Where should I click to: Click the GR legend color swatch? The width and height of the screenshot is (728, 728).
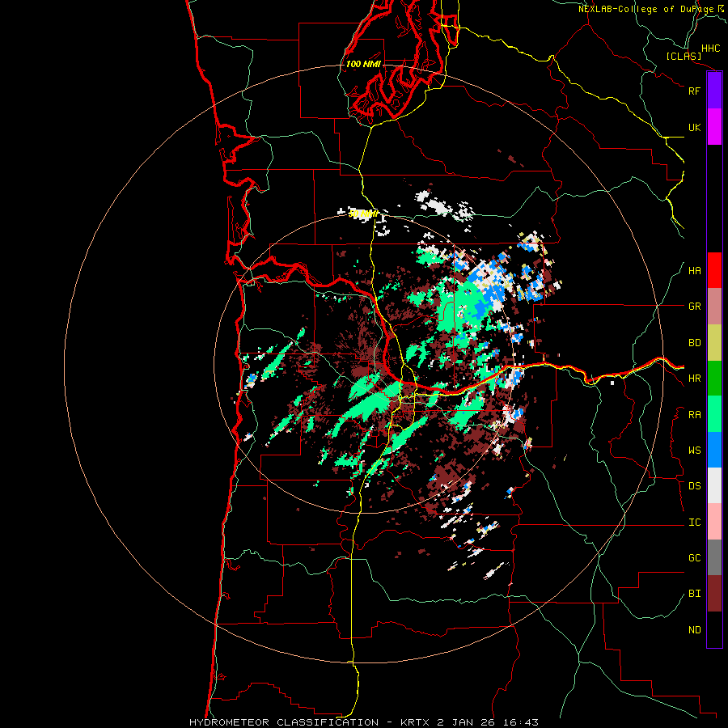point(714,307)
